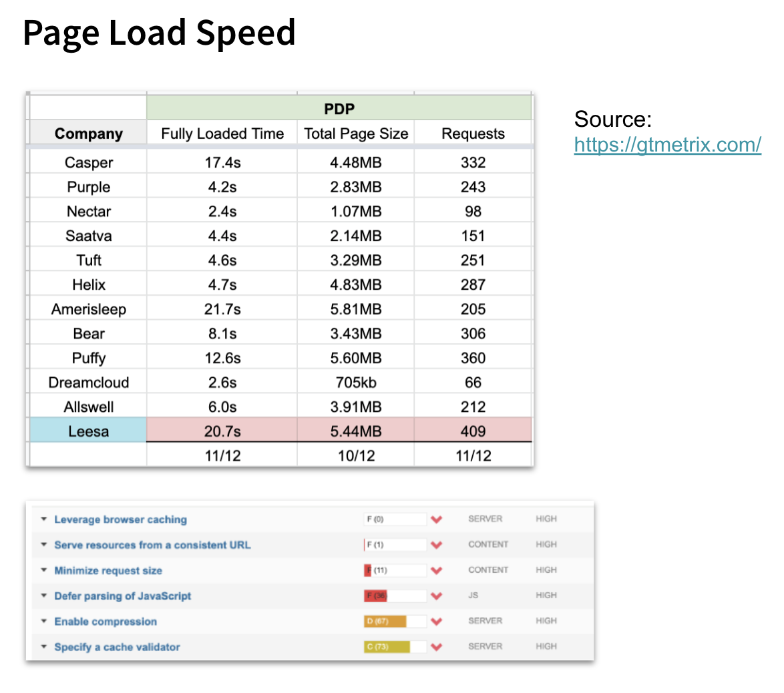The width and height of the screenshot is (784, 693).
Task: Select the 5.44MB page size cell
Action: 356,431
